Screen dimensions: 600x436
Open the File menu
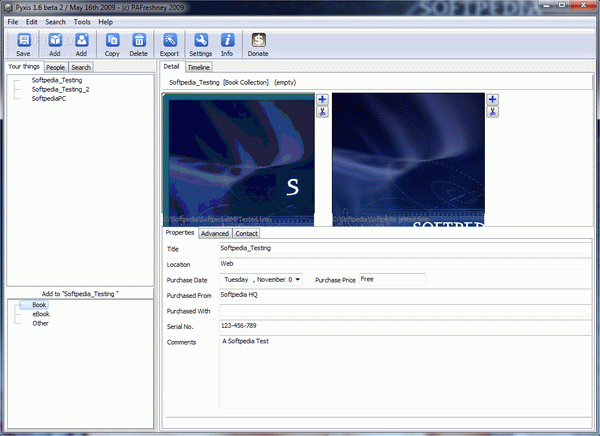[x=13, y=22]
